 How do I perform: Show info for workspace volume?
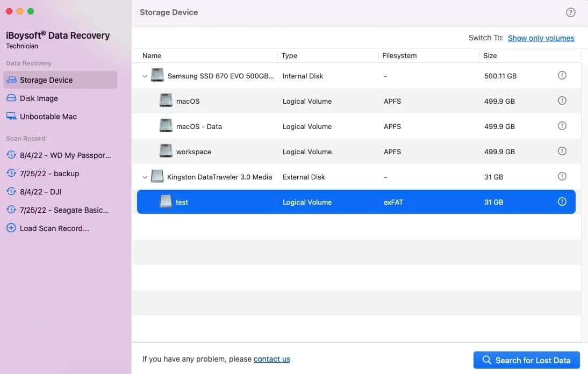562,151
